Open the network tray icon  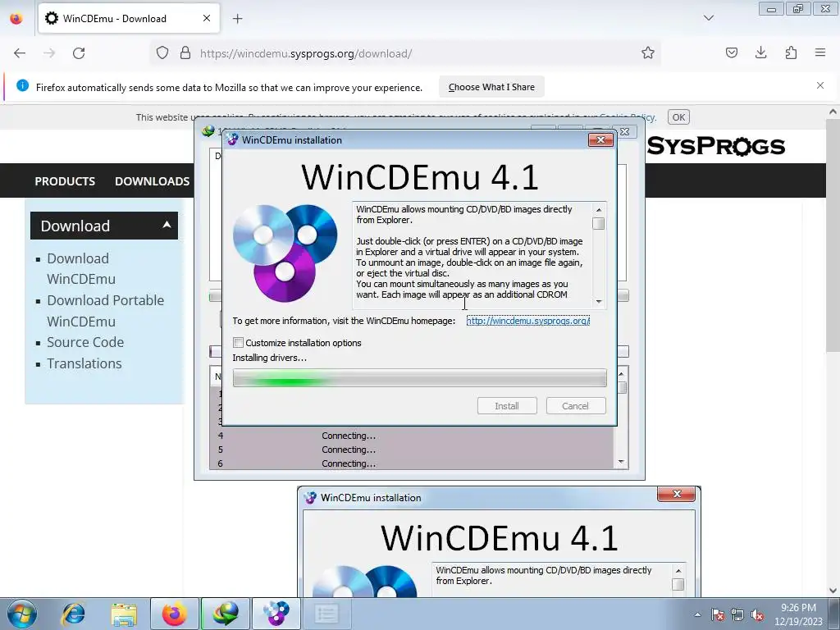(x=737, y=614)
